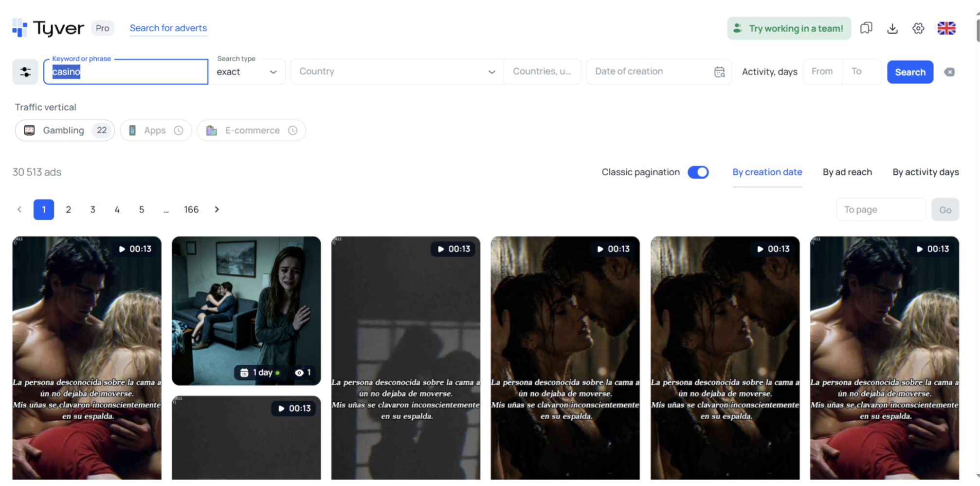Click the 30 513 ads count
The height and width of the screenshot is (486, 980).
[x=37, y=172]
